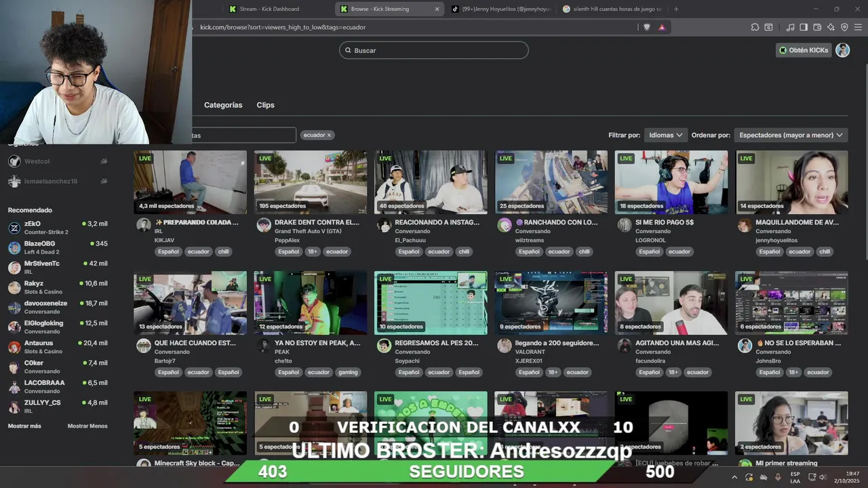
Task: Open the user profile avatar
Action: coord(842,50)
